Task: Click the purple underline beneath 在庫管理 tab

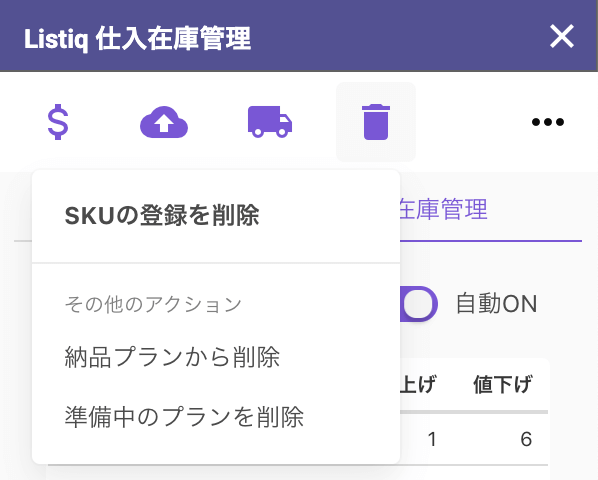Action: (x=491, y=241)
